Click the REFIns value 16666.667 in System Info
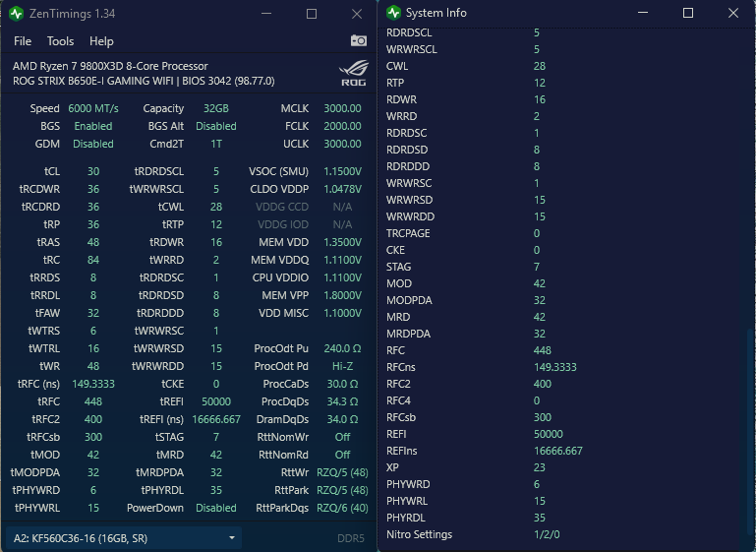The image size is (756, 552). coord(557,452)
